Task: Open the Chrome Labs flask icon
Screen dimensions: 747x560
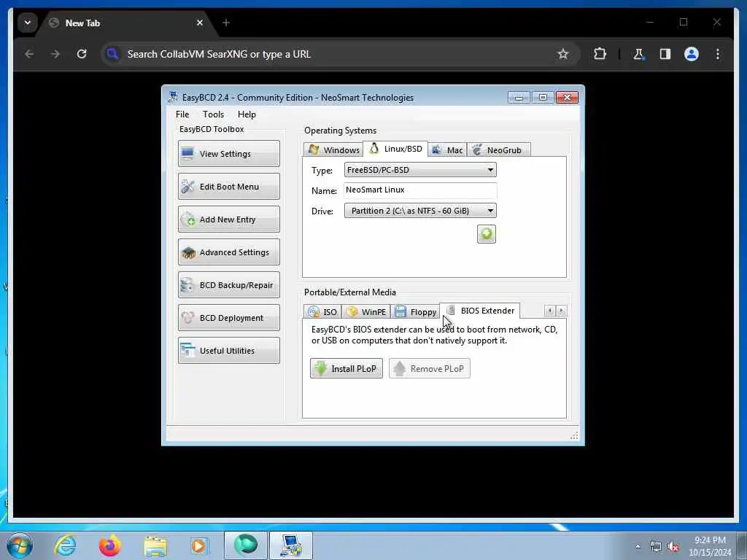Action: click(x=639, y=54)
